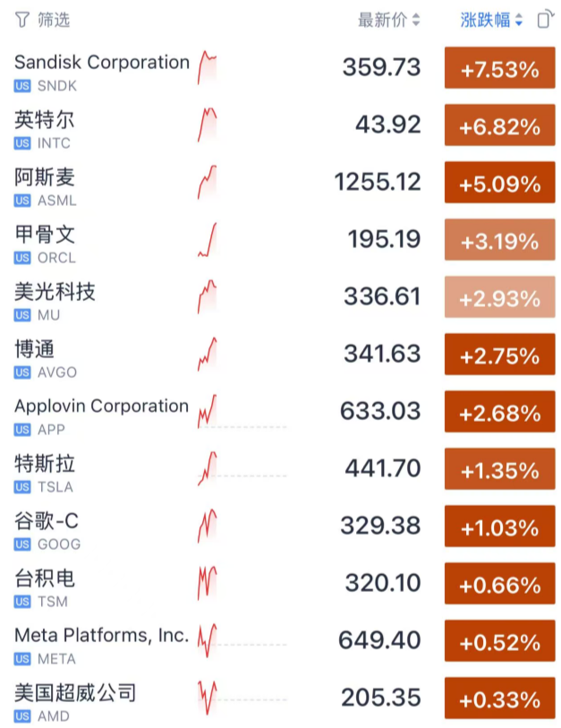Click the copy/layout icon at top right
The image size is (561, 728).
544,19
